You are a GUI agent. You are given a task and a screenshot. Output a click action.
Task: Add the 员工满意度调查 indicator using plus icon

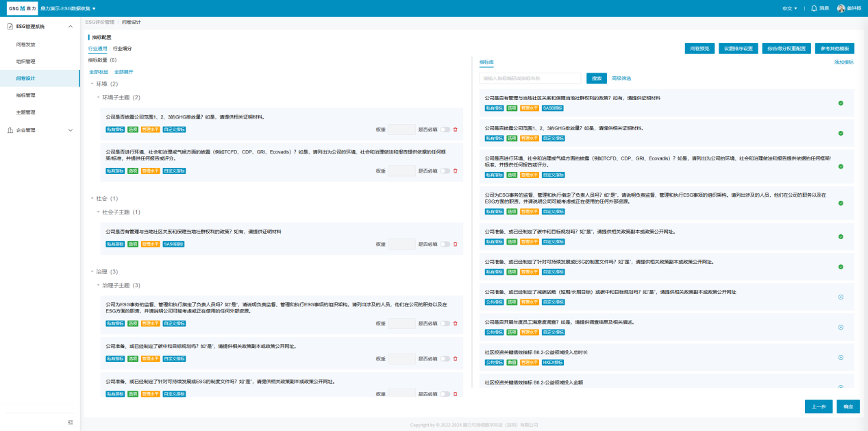coord(841,327)
